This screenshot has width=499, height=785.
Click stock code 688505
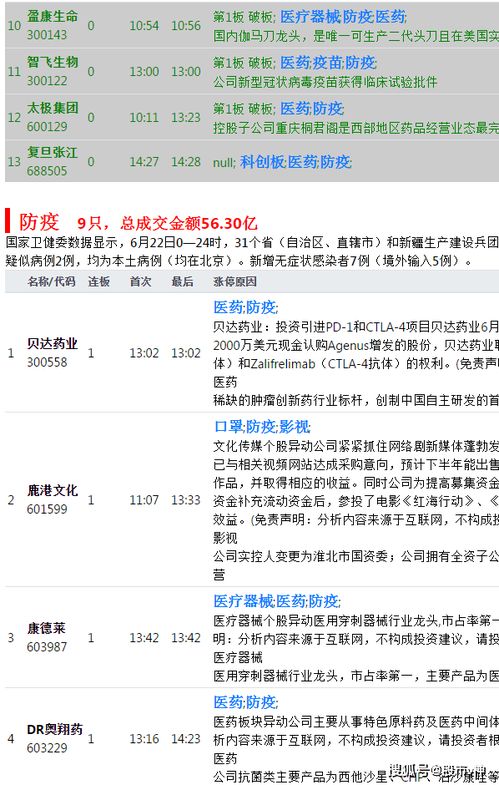click(x=47, y=171)
